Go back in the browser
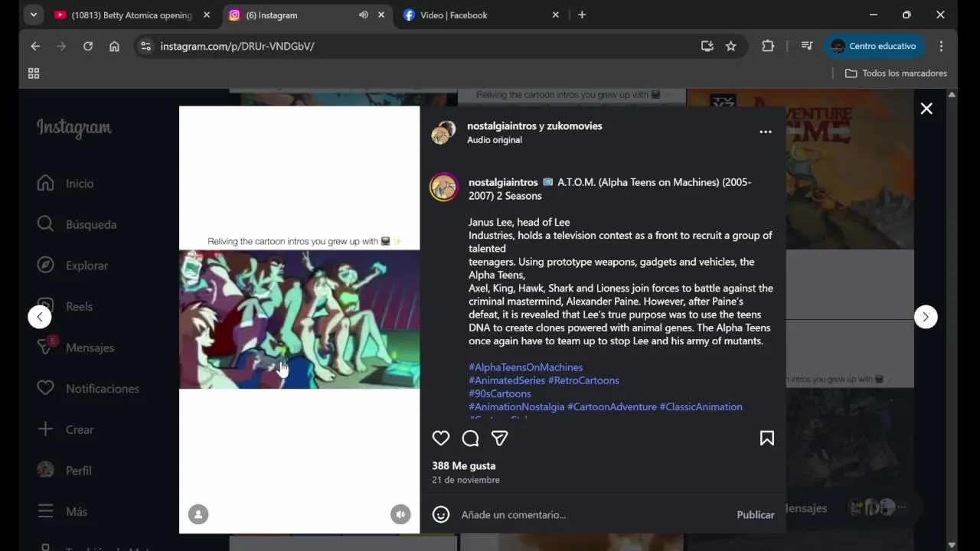The height and width of the screenshot is (551, 980). click(35, 47)
